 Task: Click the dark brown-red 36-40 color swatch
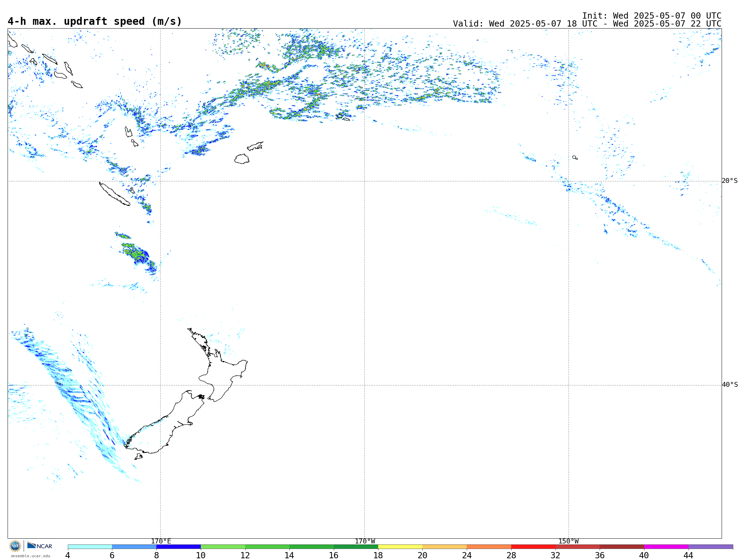pos(622,547)
